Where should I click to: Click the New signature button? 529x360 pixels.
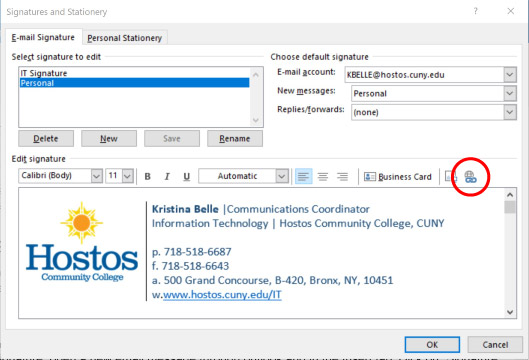coord(109,138)
